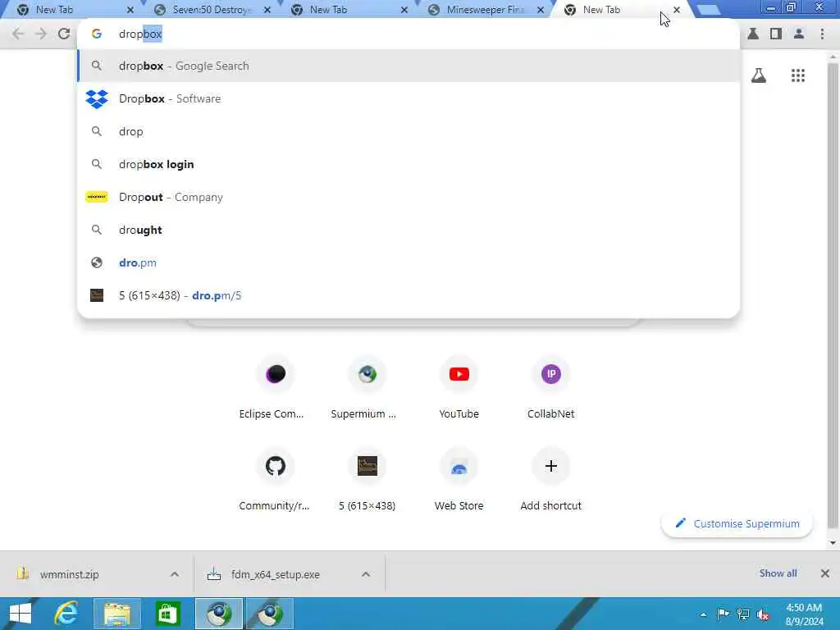Open the new tab plus button
This screenshot has height=630, width=840.
(x=709, y=10)
